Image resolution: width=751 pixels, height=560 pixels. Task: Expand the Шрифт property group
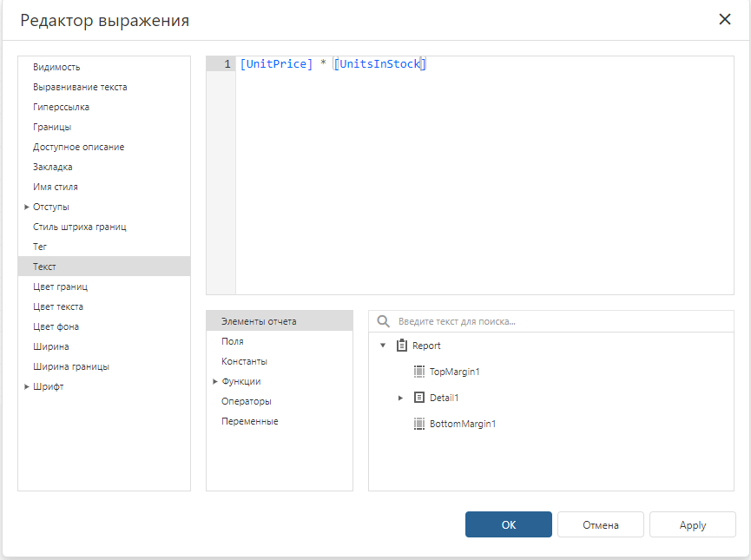point(27,386)
